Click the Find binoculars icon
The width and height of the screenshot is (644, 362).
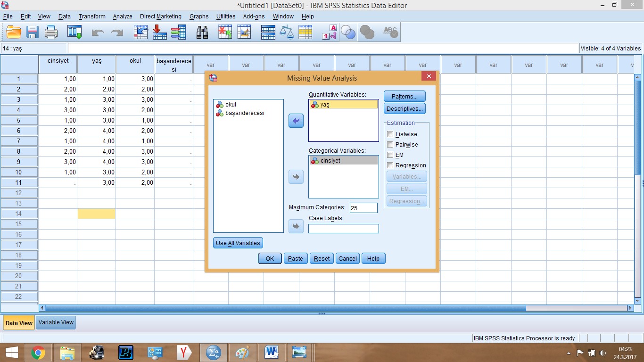202,32
